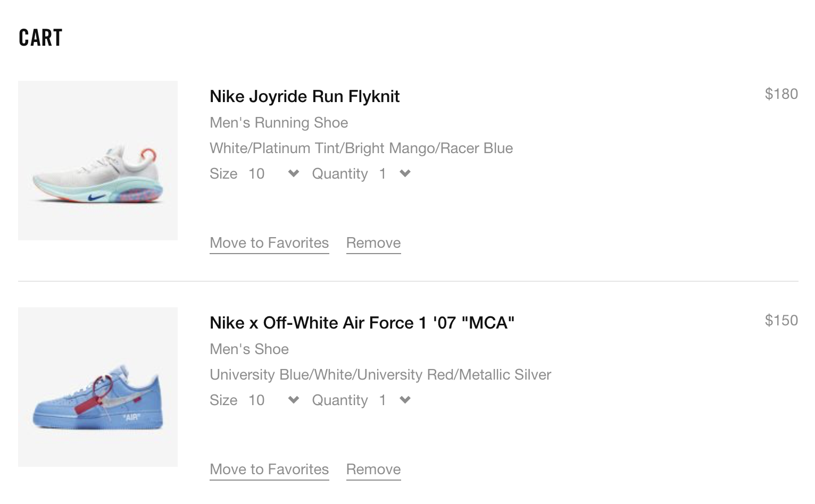Viewport: 815px width, 504px height.
Task: Remove the Off-White Air Force 1 from cart
Action: point(373,469)
